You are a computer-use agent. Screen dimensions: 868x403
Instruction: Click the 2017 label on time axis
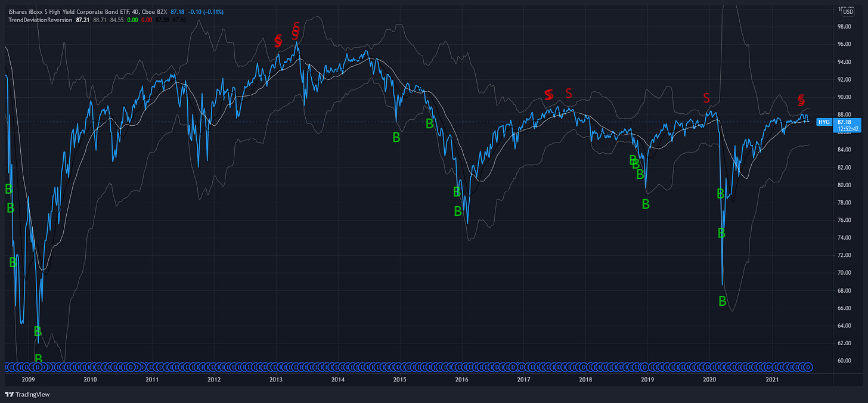(523, 379)
